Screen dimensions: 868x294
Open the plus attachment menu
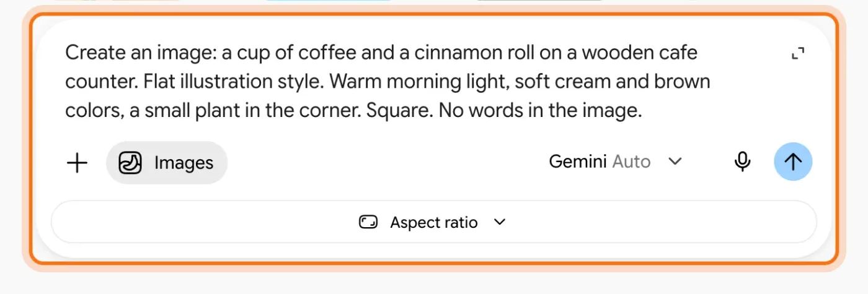pyautogui.click(x=77, y=163)
